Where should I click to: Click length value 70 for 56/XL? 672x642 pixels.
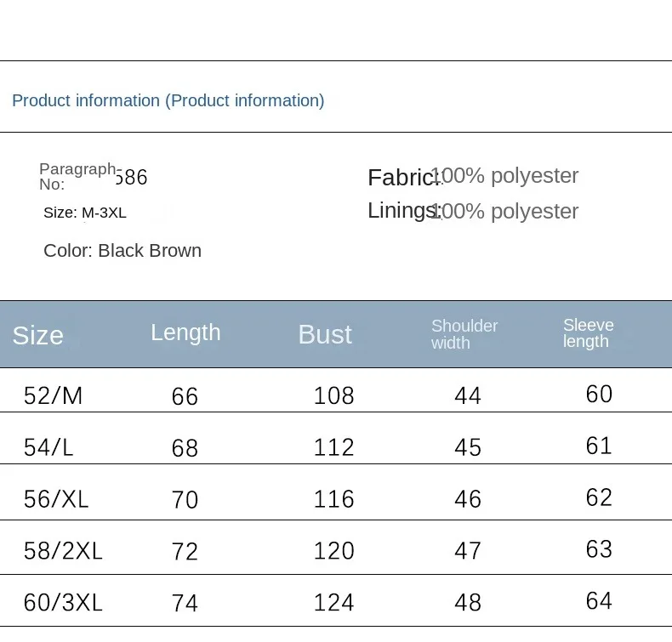(185, 499)
